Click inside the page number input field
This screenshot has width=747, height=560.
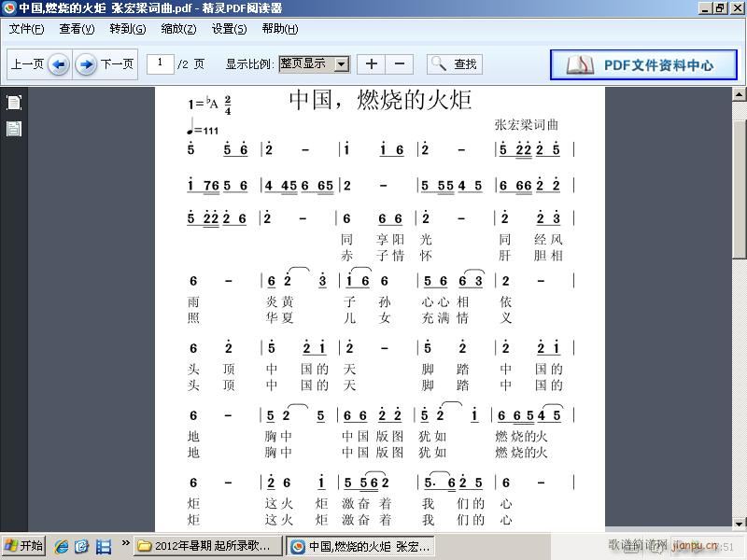tap(159, 63)
